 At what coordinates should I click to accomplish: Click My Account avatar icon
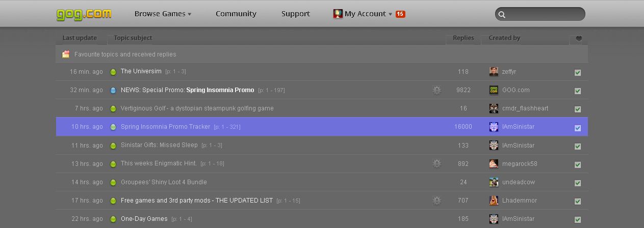point(338,14)
